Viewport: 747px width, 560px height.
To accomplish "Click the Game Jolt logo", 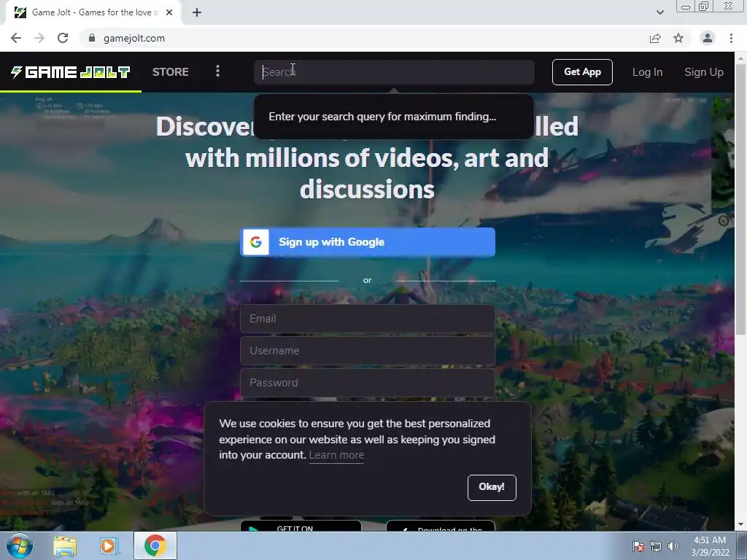I will pos(71,72).
